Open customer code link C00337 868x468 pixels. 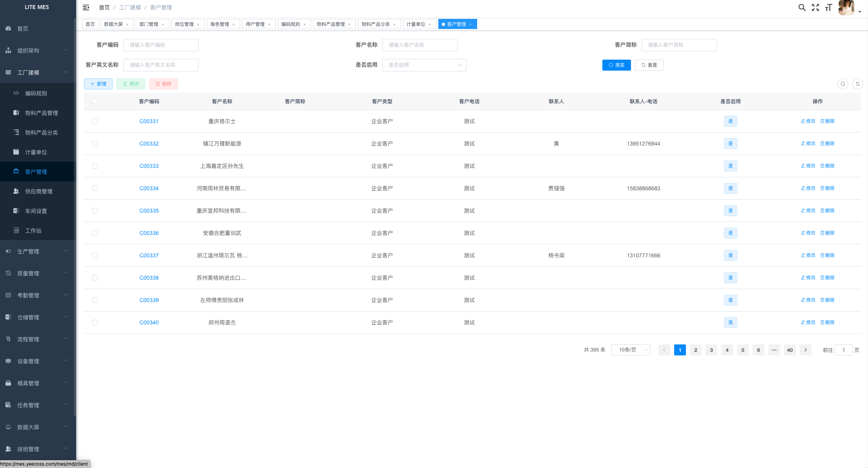tap(149, 255)
